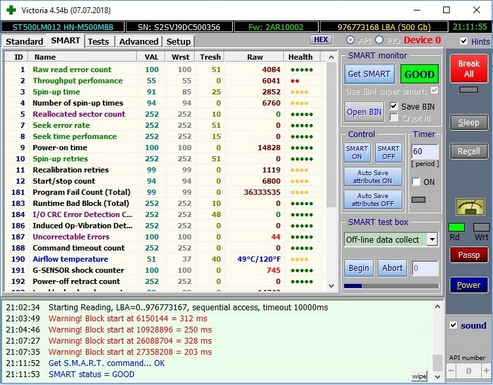Click the red Passp button
The height and width of the screenshot is (385, 493).
coord(469,255)
